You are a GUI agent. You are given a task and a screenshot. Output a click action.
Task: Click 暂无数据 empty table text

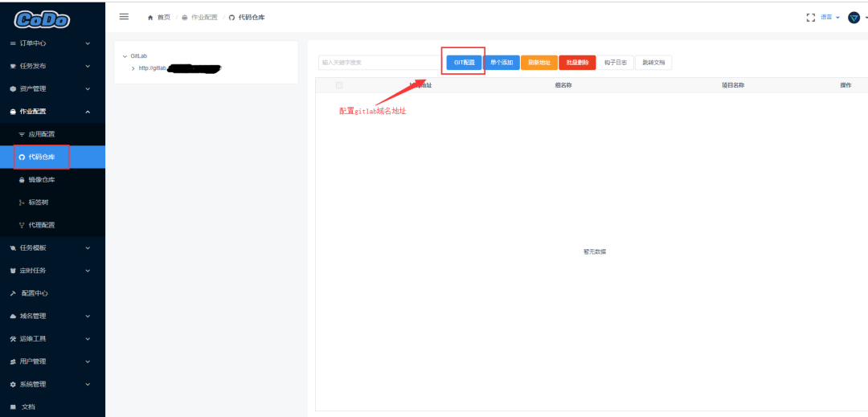point(595,251)
